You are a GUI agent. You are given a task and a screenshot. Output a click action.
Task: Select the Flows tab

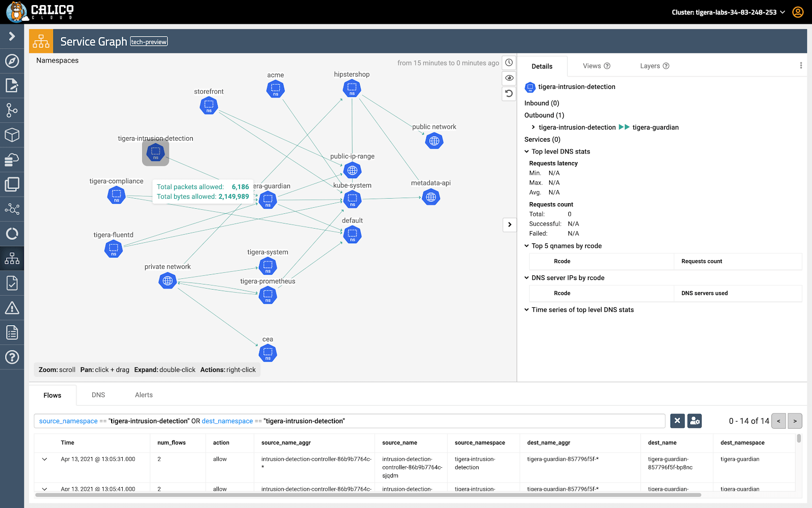tap(52, 395)
